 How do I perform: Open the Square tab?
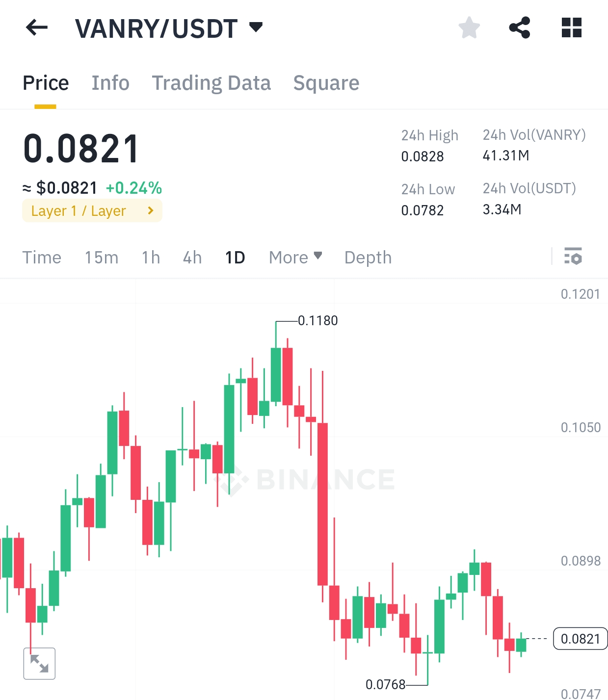pyautogui.click(x=326, y=83)
